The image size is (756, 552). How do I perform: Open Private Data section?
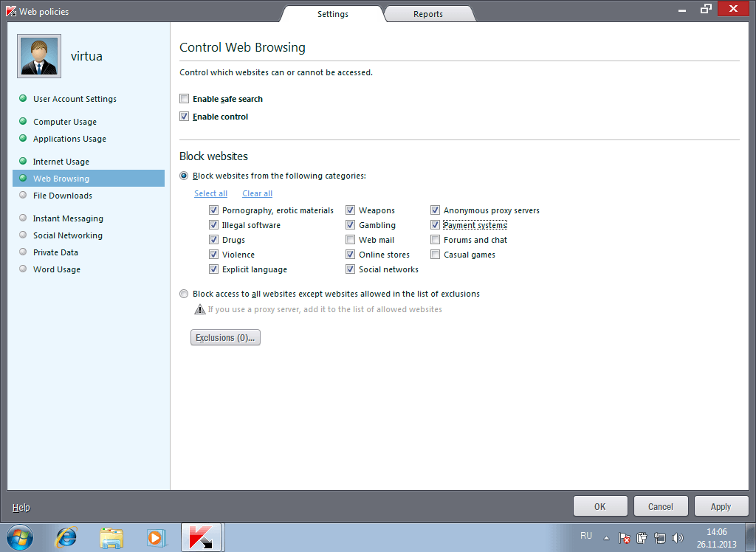coord(55,252)
